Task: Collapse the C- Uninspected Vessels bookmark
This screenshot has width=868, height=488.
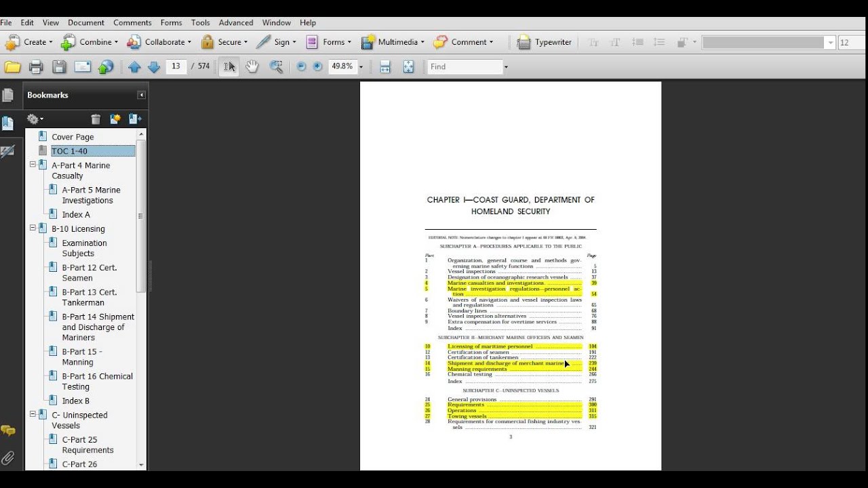Action: [33, 414]
